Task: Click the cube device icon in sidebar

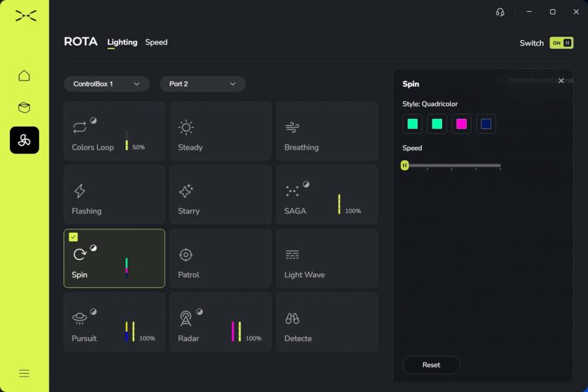Action: coord(24,108)
